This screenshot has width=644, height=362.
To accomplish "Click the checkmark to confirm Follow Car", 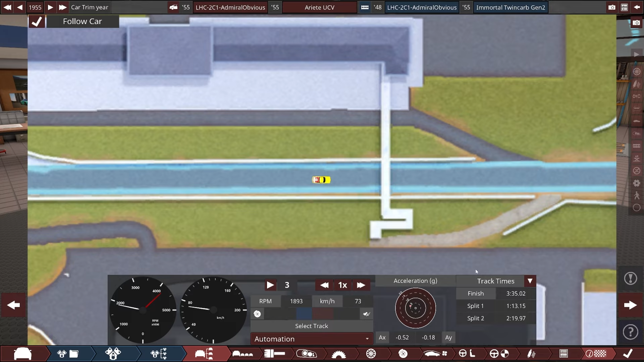I will coord(37,21).
